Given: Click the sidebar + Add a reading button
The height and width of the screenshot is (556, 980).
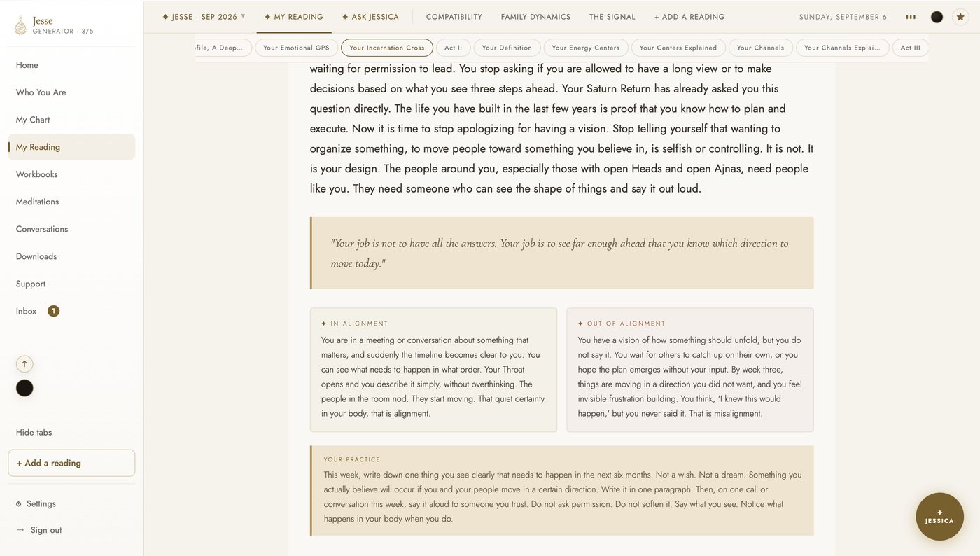Looking at the screenshot, I should click(71, 463).
